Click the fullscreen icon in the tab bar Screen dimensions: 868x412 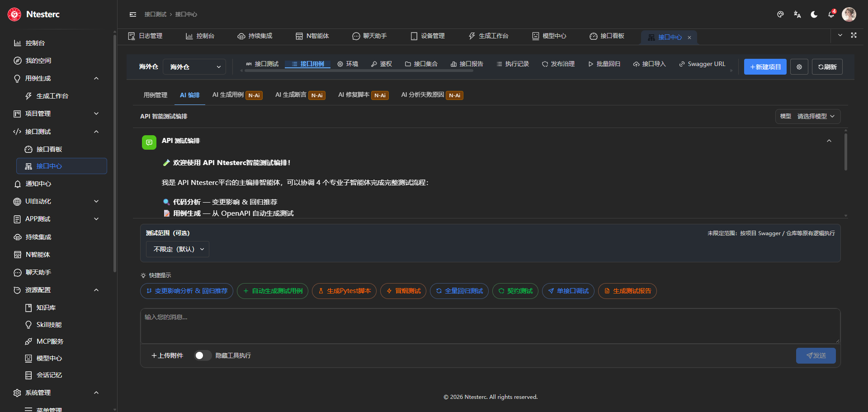(x=854, y=35)
